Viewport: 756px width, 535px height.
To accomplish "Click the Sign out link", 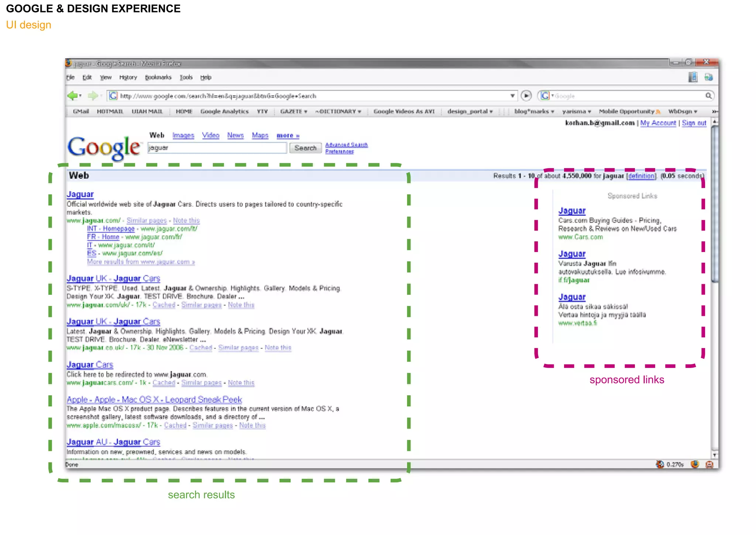I will [x=694, y=123].
